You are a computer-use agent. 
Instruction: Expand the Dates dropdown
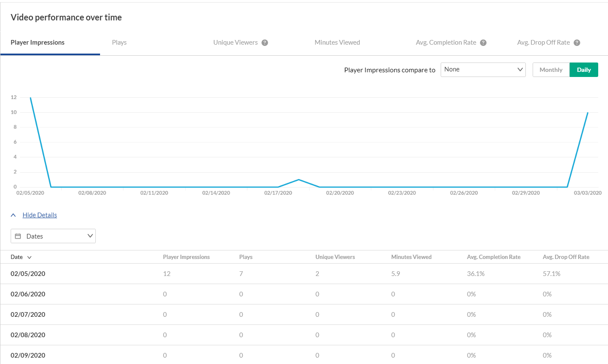(x=53, y=236)
